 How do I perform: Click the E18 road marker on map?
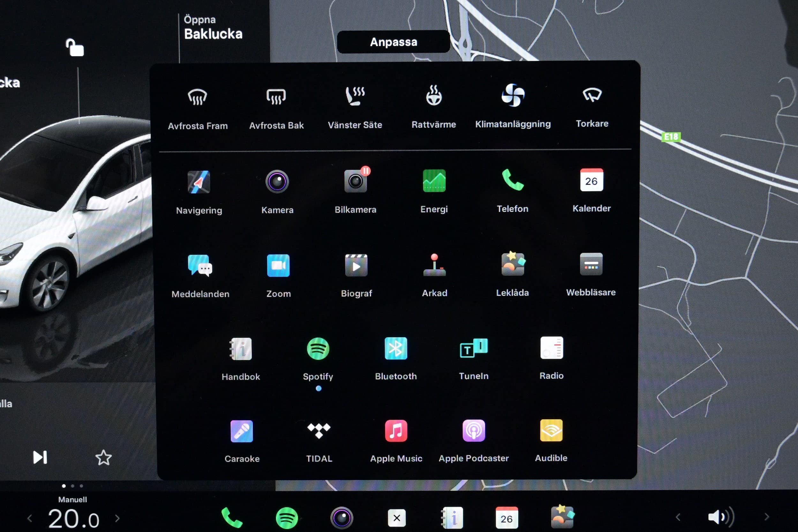point(671,137)
